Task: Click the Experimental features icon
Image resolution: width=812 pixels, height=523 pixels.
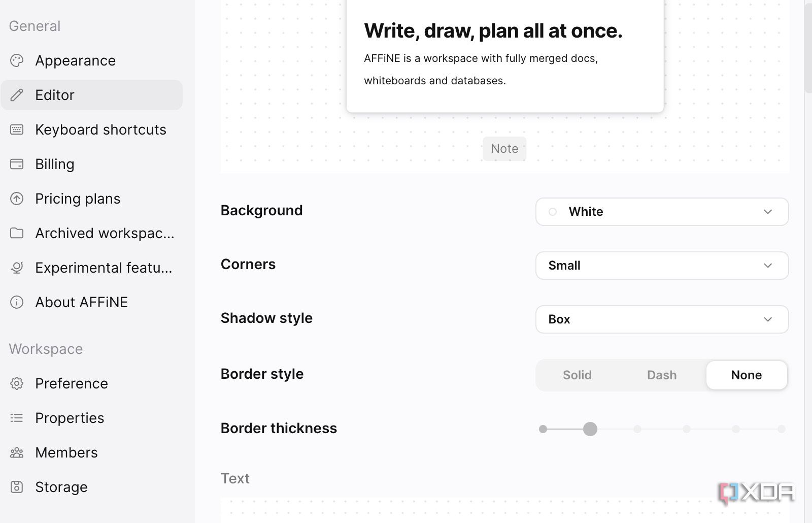Action: (x=17, y=268)
